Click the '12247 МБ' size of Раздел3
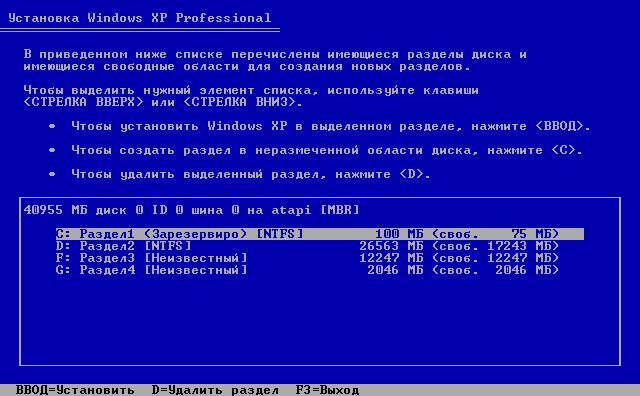Image resolution: width=640 pixels, height=396 pixels. click(391, 258)
